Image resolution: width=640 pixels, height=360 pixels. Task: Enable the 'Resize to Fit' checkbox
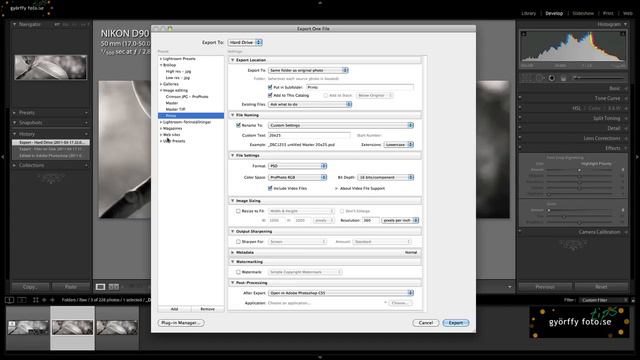pos(238,211)
